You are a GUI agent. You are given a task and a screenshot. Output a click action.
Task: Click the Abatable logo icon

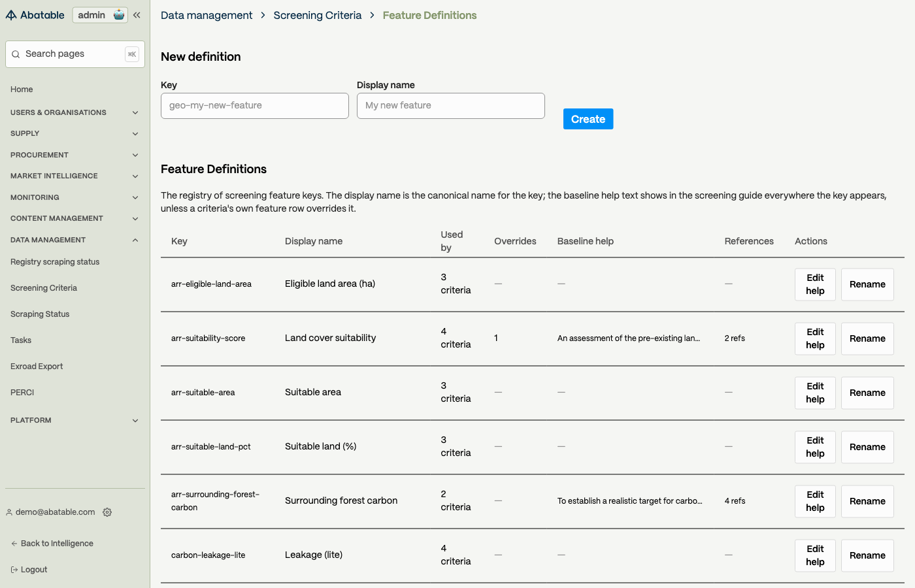tap(11, 15)
